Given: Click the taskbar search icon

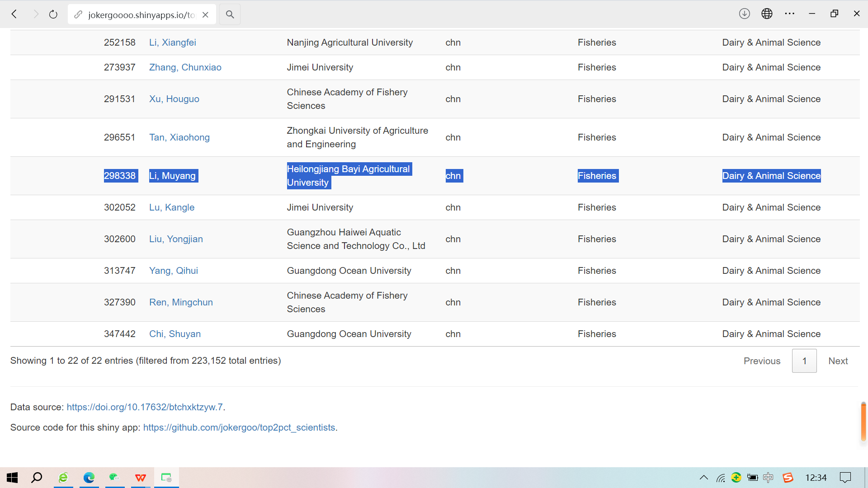Looking at the screenshot, I should [37, 478].
